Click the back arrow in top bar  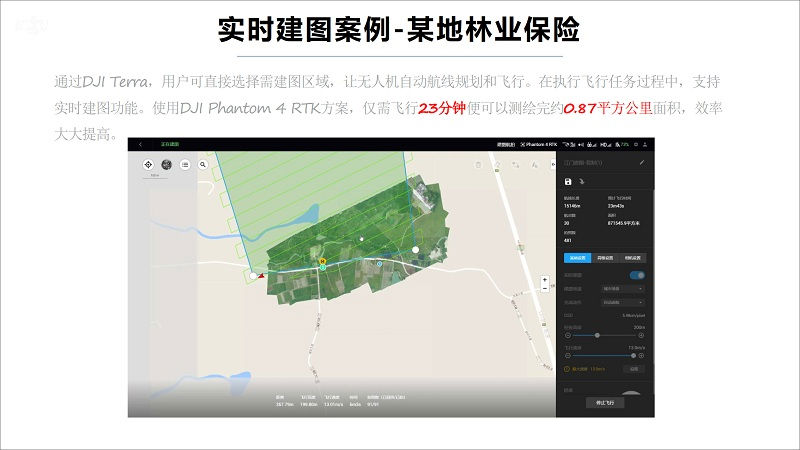[141, 144]
